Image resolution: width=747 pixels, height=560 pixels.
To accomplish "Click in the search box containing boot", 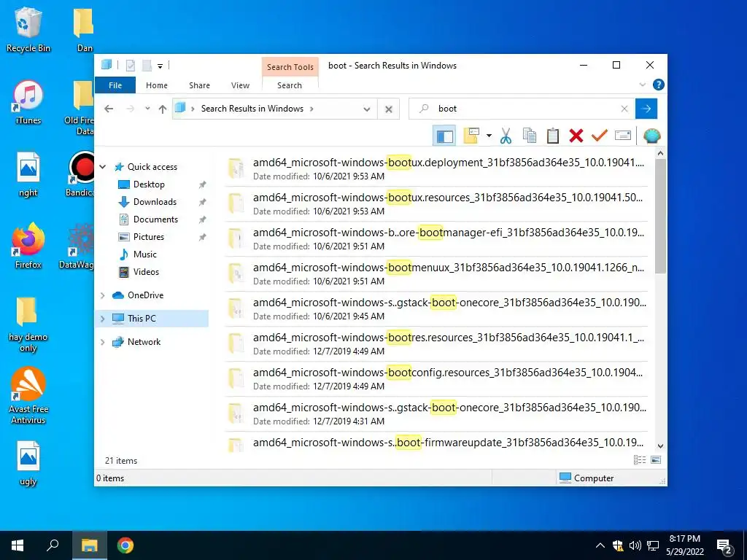I will click(x=522, y=109).
